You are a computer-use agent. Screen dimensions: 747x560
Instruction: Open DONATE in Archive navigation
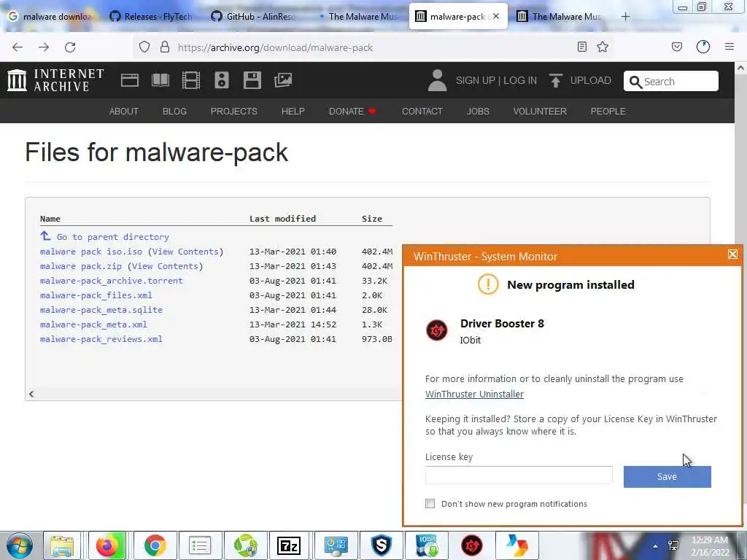(x=352, y=112)
